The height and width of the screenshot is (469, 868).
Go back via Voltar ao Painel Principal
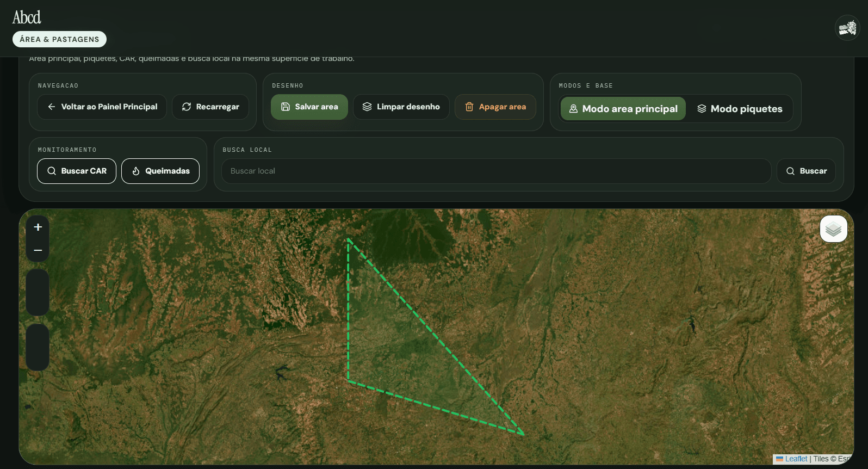coord(102,107)
